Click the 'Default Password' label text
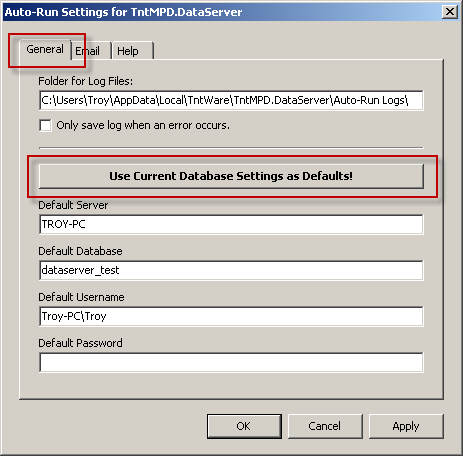This screenshot has height=456, width=463. point(80,343)
